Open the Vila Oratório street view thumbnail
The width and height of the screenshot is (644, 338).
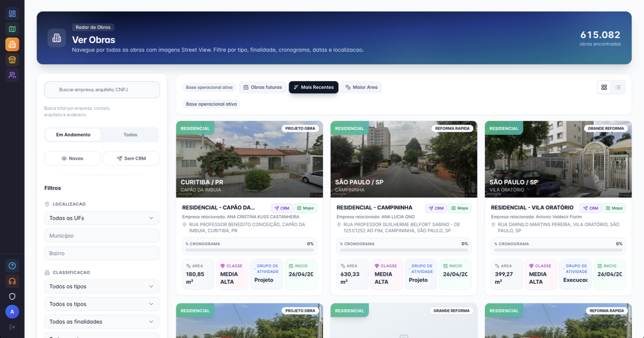pos(558,159)
